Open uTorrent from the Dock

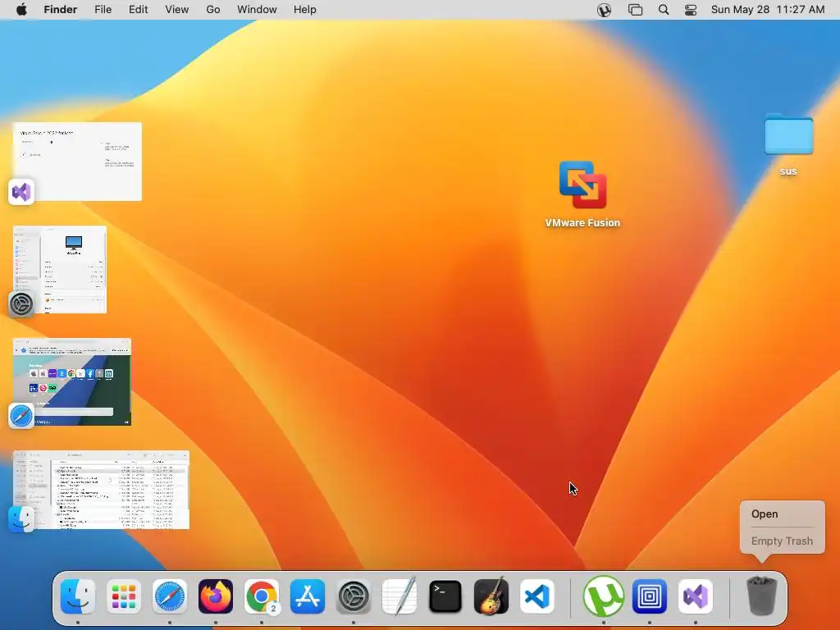point(604,596)
